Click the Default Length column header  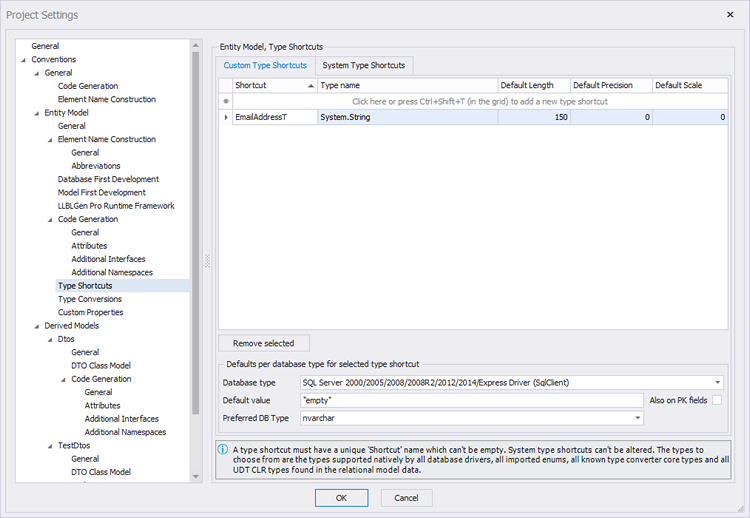point(534,85)
